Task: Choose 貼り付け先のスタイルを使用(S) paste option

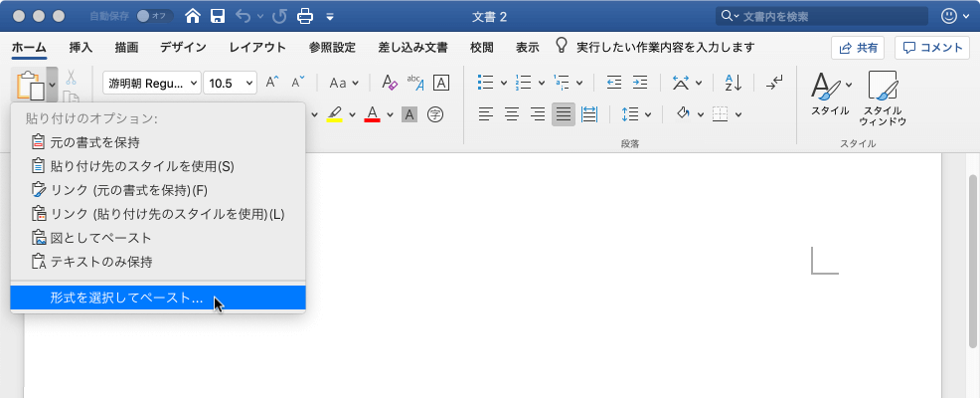Action: (x=158, y=166)
